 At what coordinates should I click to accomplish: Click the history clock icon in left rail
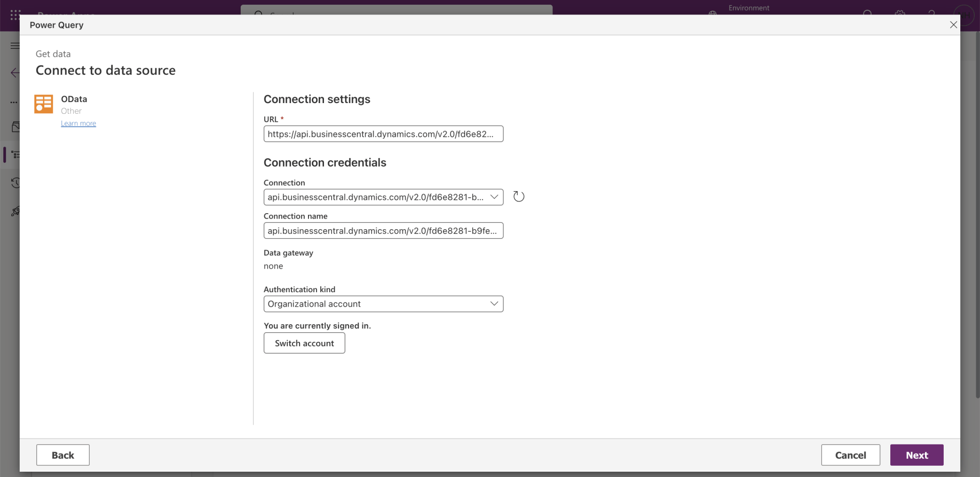pos(15,183)
